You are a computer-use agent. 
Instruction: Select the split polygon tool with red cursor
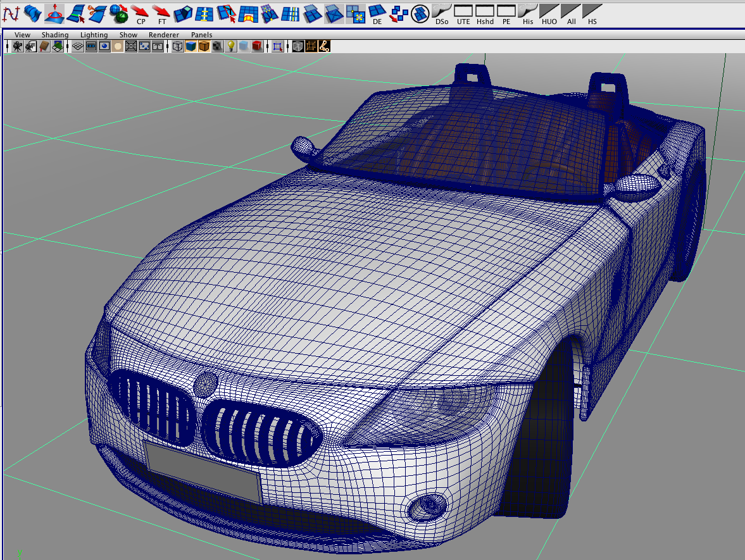point(226,13)
